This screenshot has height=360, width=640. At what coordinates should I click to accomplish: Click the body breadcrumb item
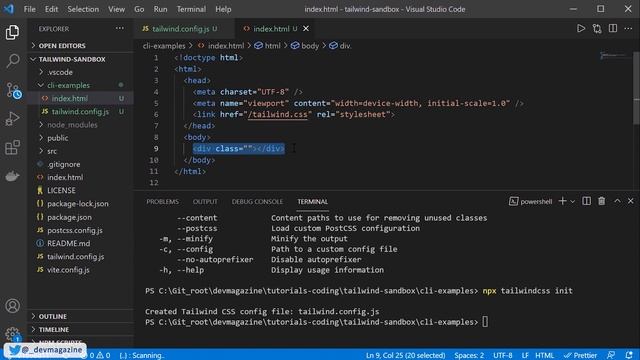[x=305, y=46]
